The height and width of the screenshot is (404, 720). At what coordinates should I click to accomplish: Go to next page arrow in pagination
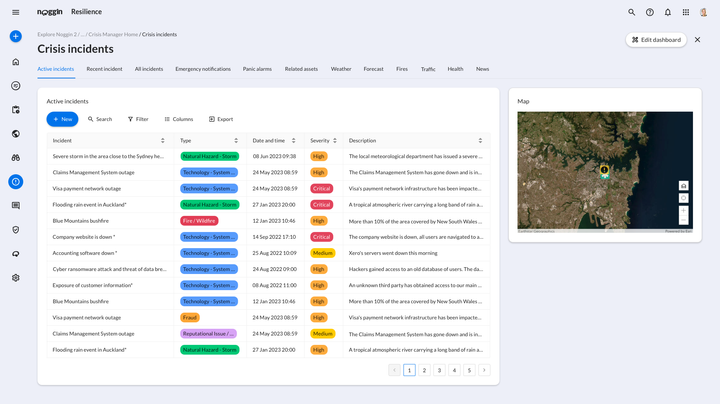[x=484, y=370]
